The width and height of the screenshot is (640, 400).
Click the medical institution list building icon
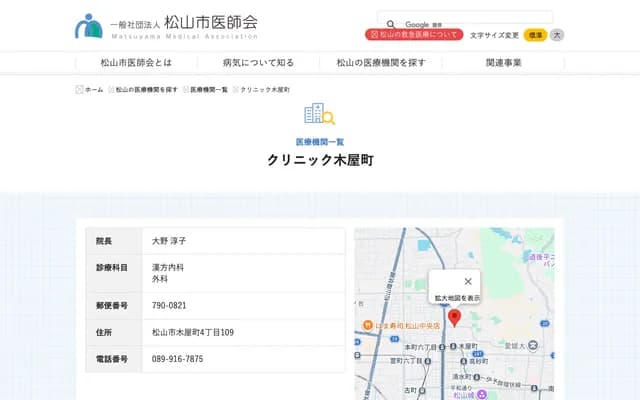point(319,114)
